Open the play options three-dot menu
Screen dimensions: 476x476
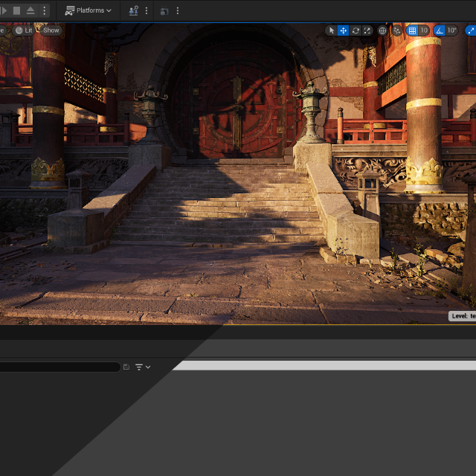45,10
